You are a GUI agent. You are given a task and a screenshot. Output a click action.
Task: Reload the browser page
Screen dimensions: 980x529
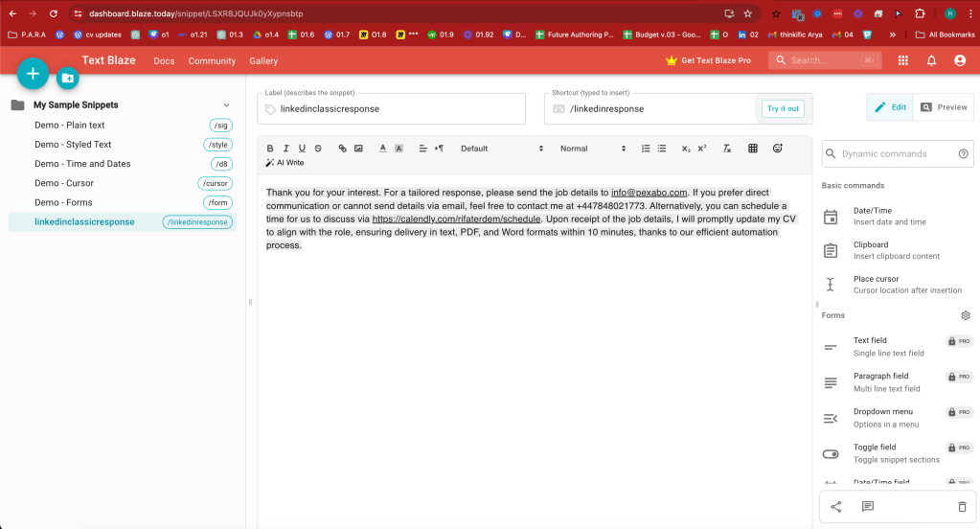point(54,13)
